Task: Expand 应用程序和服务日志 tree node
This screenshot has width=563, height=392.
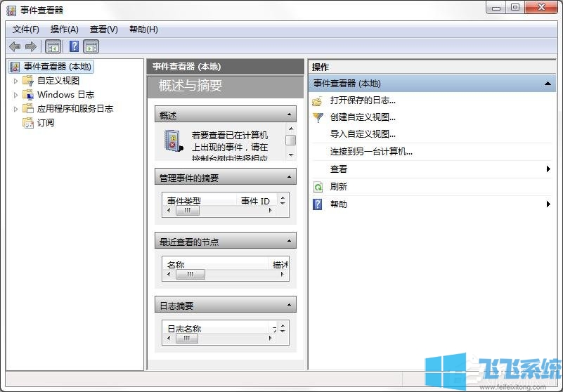Action: coord(16,109)
